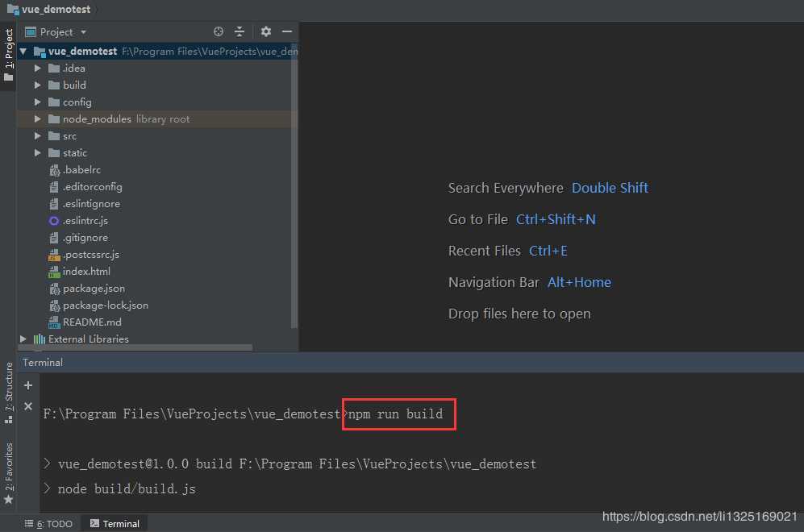Click the locate/scroll-from-source target icon
The width and height of the screenshot is (804, 532).
point(219,31)
